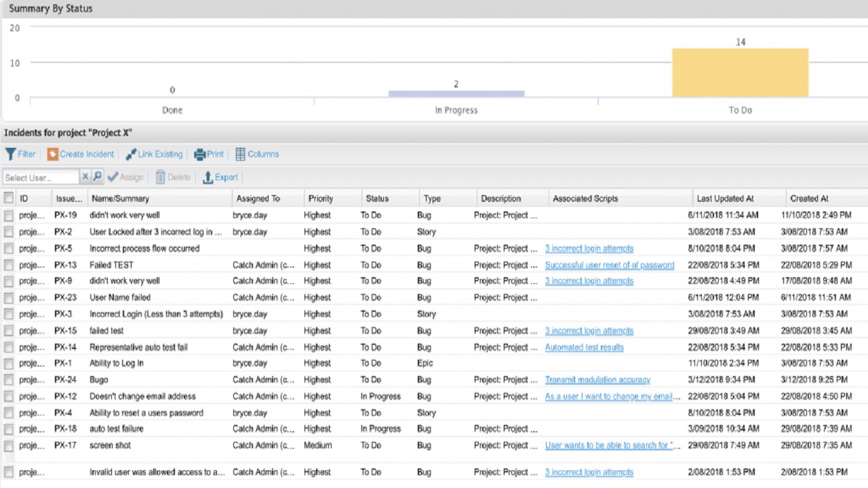Click the In Progress bar in status chart
868x488 pixels.
(456, 94)
